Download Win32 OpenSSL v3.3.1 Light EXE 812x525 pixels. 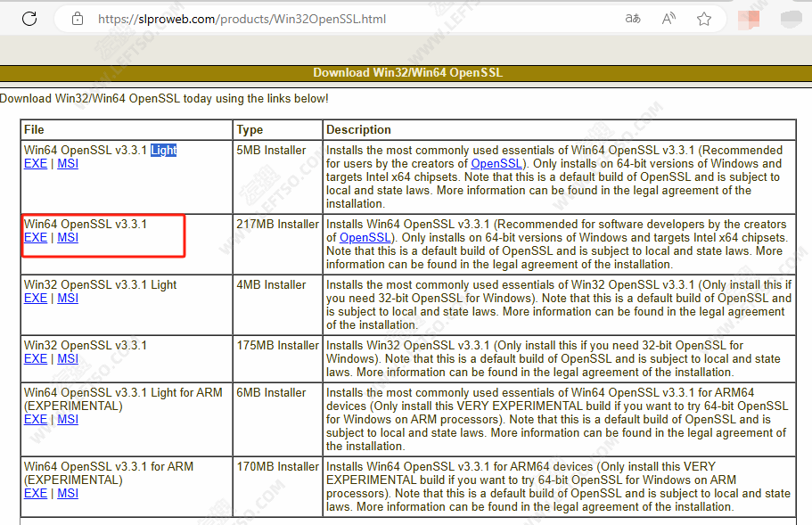tap(36, 299)
